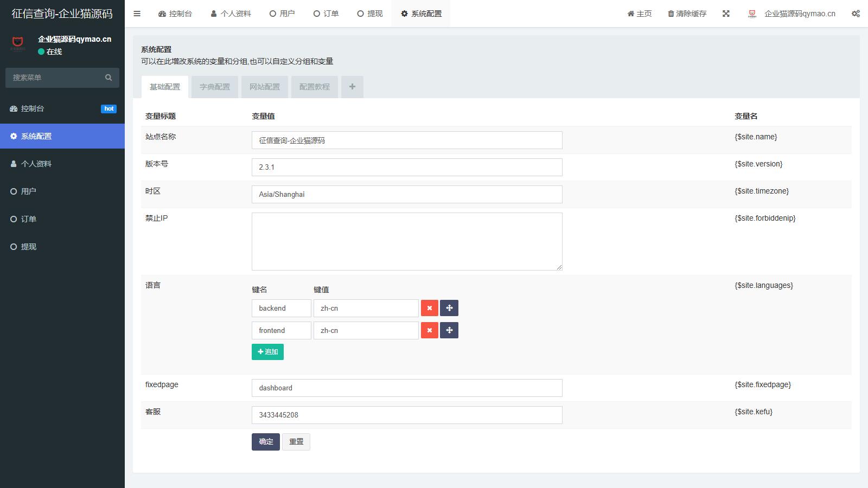Viewport: 868px width, 488px height.
Task: Open the user profile menu 企业猫源码qymao.cn in top bar
Action: [x=792, y=14]
